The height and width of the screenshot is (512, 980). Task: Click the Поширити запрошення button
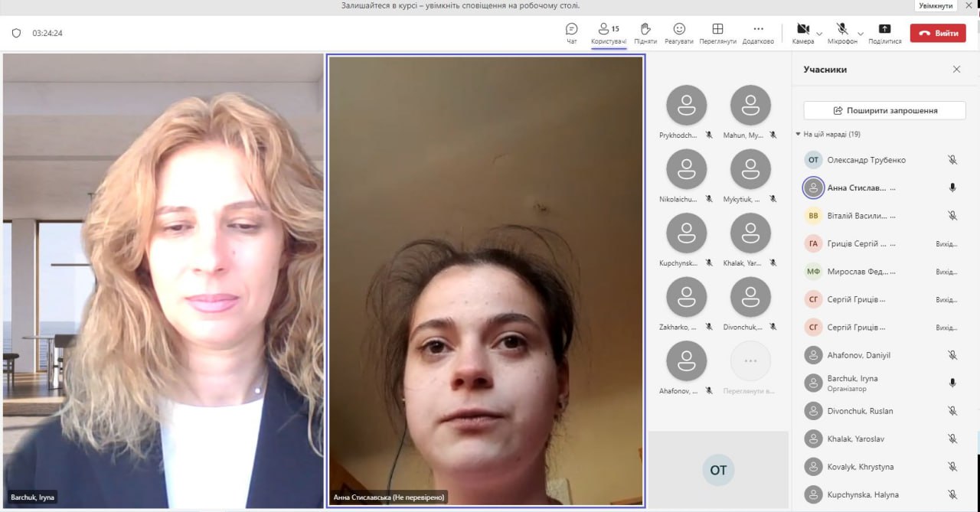[884, 110]
